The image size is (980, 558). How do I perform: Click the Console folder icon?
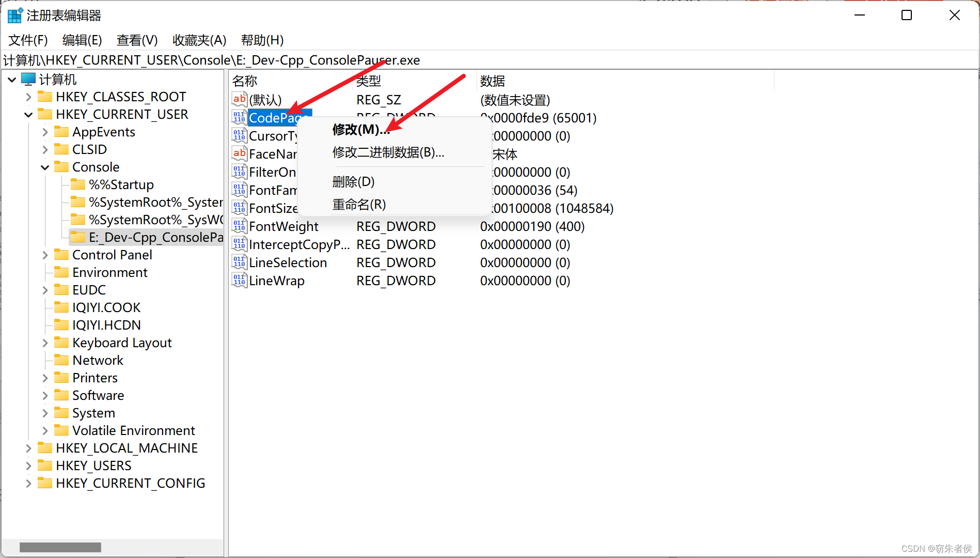click(x=61, y=167)
